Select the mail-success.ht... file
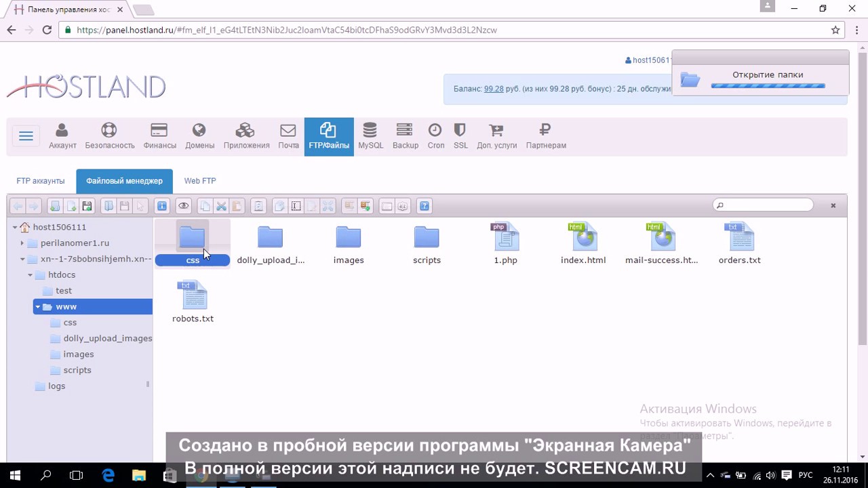 pos(661,245)
